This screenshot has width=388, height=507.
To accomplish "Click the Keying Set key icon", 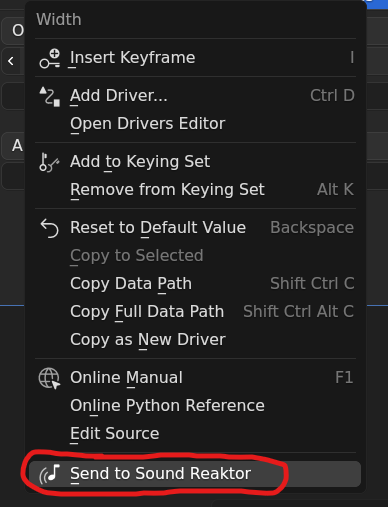I will [x=49, y=162].
